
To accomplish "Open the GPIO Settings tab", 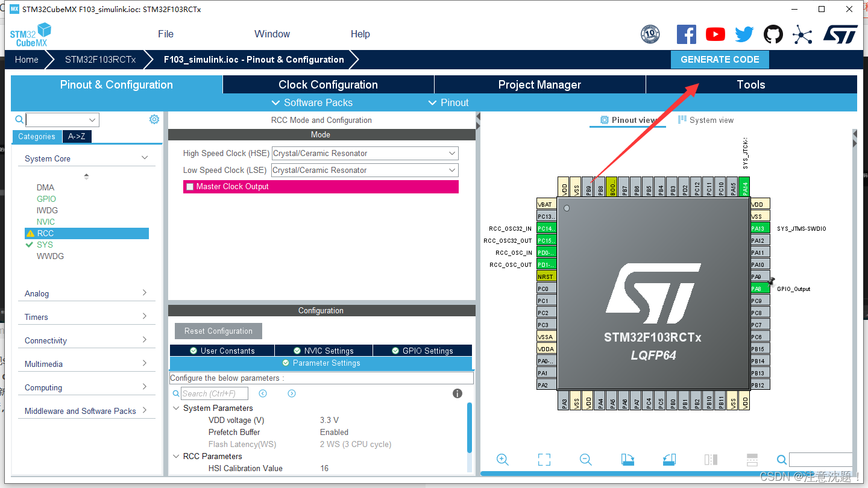I will 423,351.
